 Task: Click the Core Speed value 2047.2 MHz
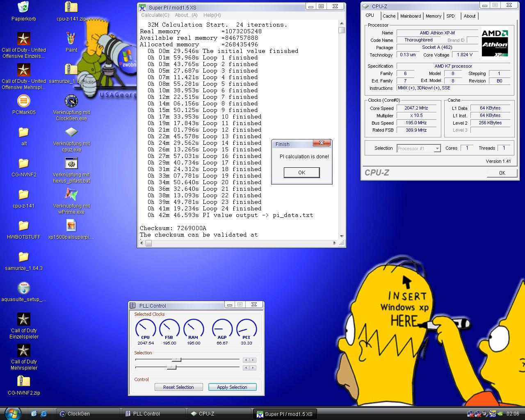click(x=416, y=108)
